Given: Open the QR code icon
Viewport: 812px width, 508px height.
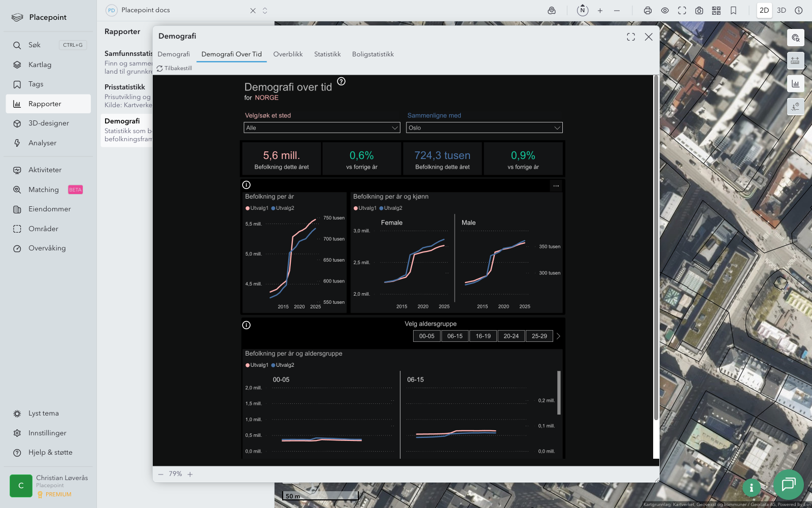Looking at the screenshot, I should (716, 11).
